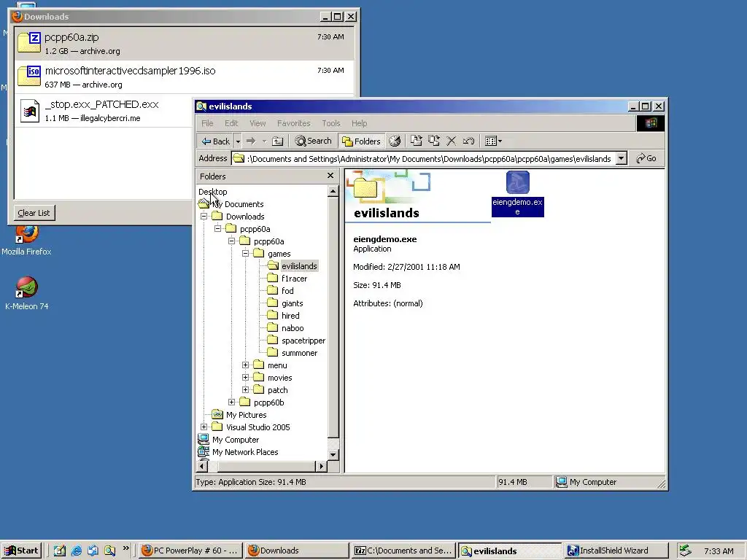Open the Views toolbar button
This screenshot has height=560, width=747.
pos(493,141)
